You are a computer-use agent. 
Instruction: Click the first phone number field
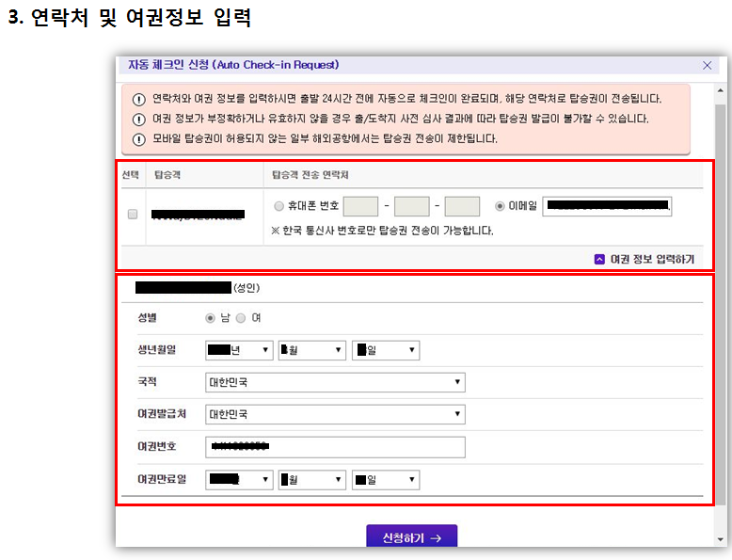(x=360, y=207)
